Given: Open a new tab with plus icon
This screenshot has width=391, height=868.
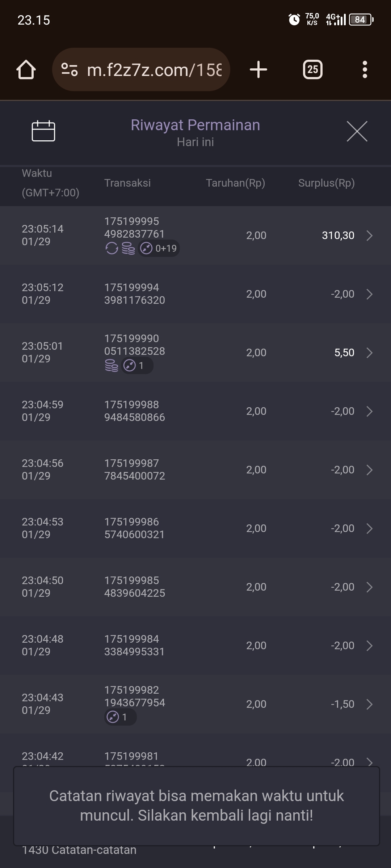Looking at the screenshot, I should click(x=258, y=69).
